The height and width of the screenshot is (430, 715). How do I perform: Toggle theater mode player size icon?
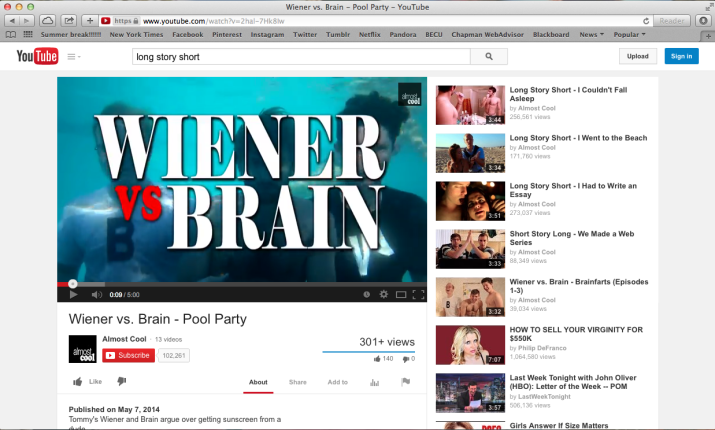(x=401, y=295)
